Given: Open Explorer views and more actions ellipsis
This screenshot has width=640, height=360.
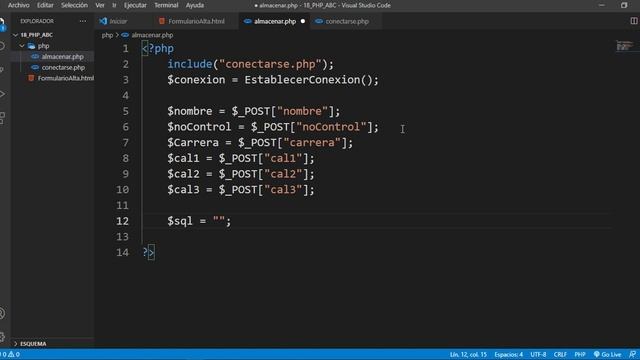Looking at the screenshot, I should [83, 21].
